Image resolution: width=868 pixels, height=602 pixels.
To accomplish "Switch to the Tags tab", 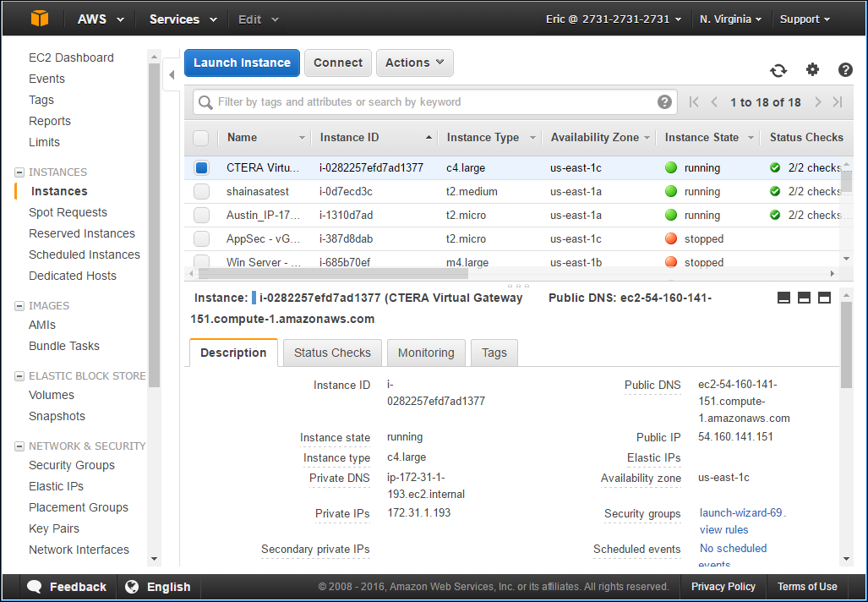I will point(494,353).
